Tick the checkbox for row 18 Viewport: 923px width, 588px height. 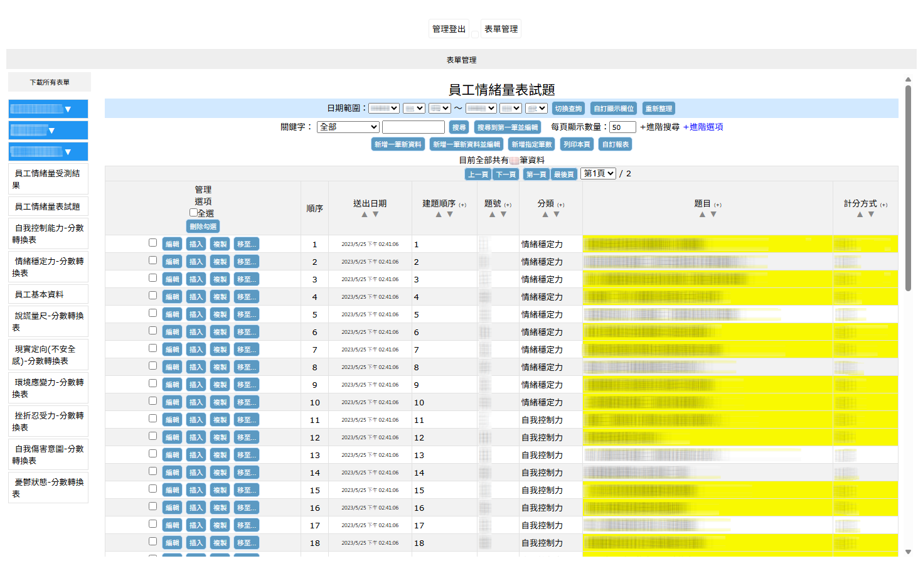click(152, 542)
